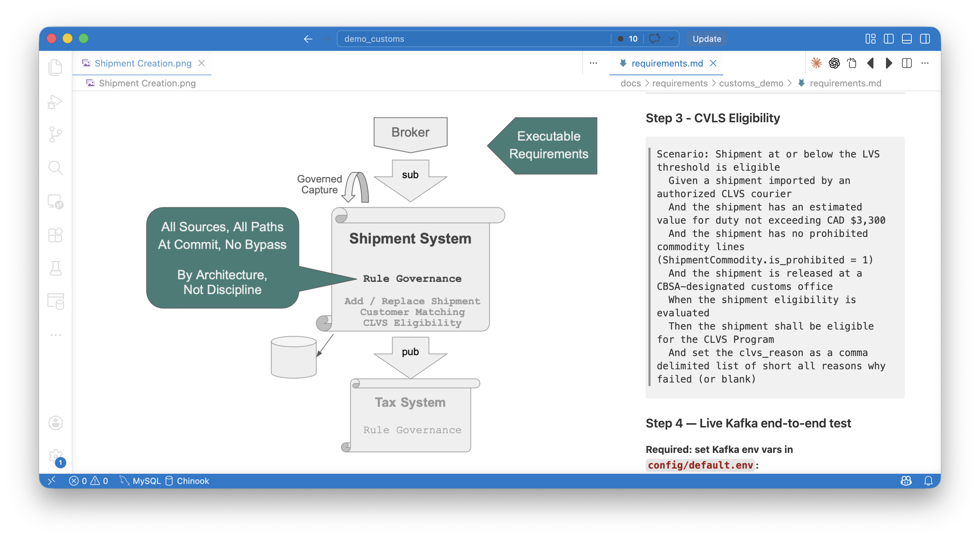Close the Shipment Creation.png tab
The height and width of the screenshot is (540, 980).
[x=202, y=63]
